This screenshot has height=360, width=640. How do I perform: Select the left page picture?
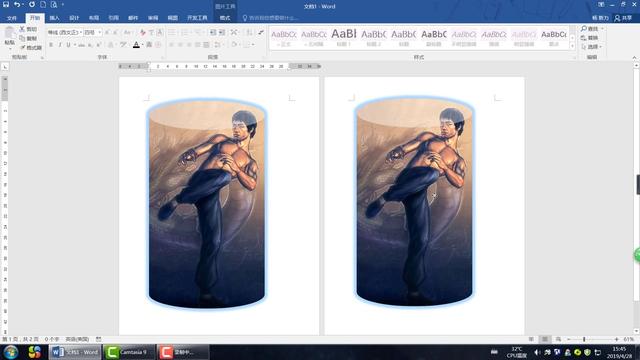pos(207,203)
